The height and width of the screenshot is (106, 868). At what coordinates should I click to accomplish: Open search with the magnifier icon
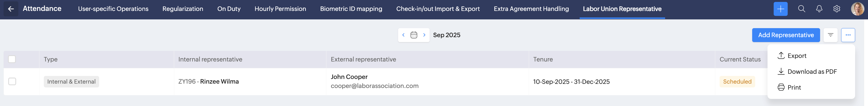(x=802, y=9)
